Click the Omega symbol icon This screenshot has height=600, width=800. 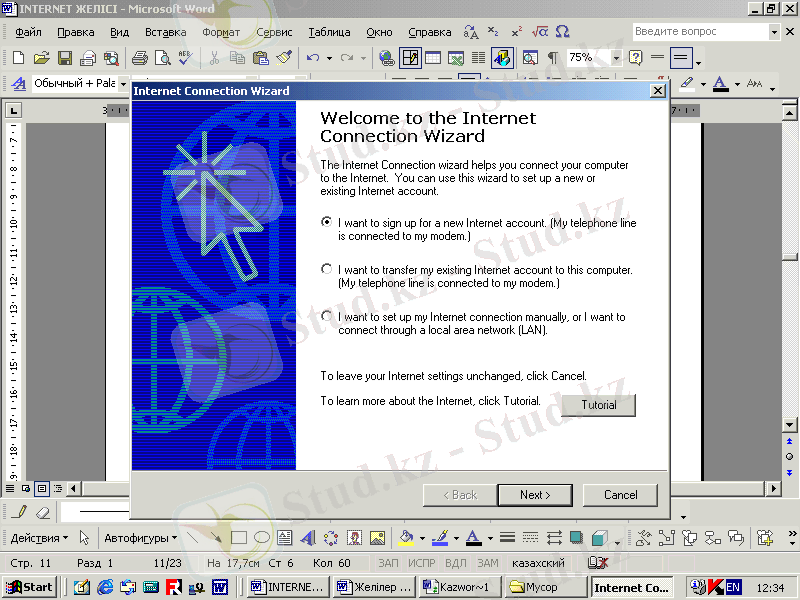562,32
